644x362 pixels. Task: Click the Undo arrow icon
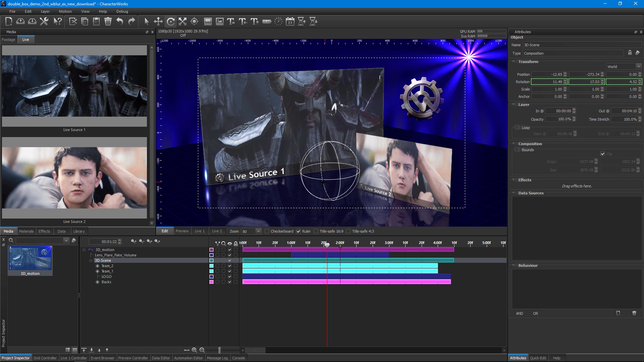[120, 21]
